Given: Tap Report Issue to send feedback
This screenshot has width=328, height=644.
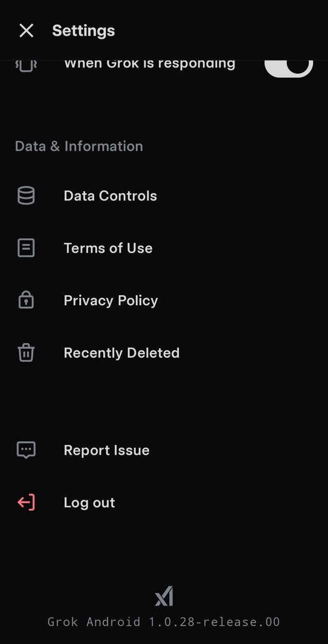Looking at the screenshot, I should click(x=106, y=450).
